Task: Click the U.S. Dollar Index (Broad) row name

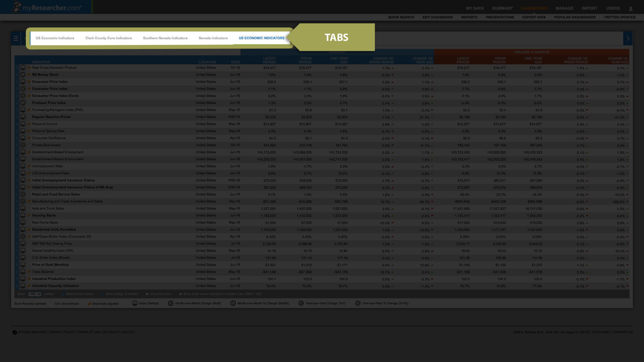Action: pyautogui.click(x=51, y=258)
